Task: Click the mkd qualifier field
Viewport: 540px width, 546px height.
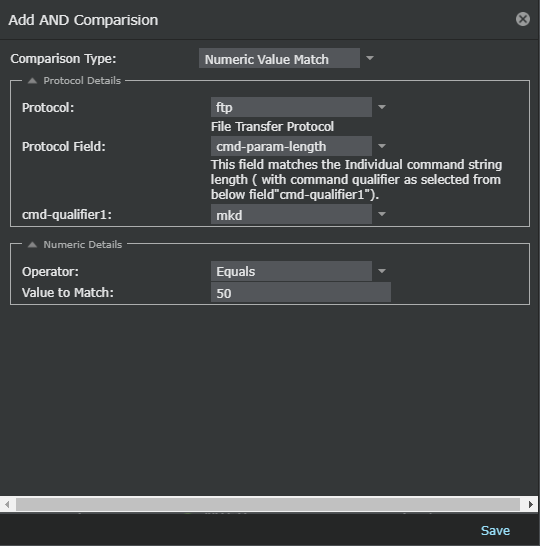Action: point(291,214)
